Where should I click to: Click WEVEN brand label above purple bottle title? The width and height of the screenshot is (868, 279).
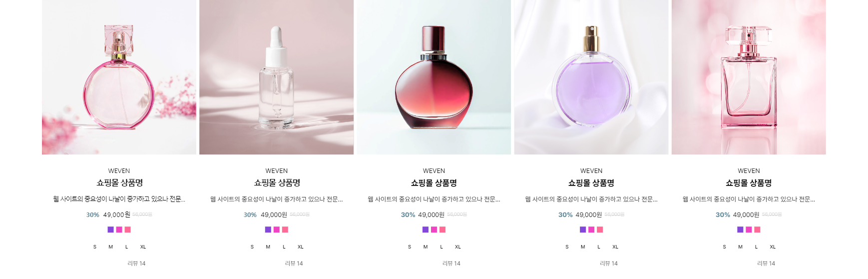pos(591,171)
